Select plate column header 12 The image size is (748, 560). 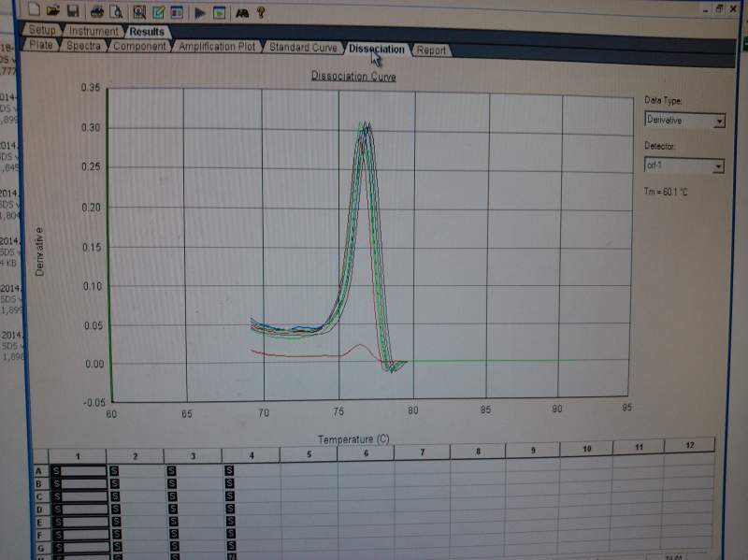690,445
